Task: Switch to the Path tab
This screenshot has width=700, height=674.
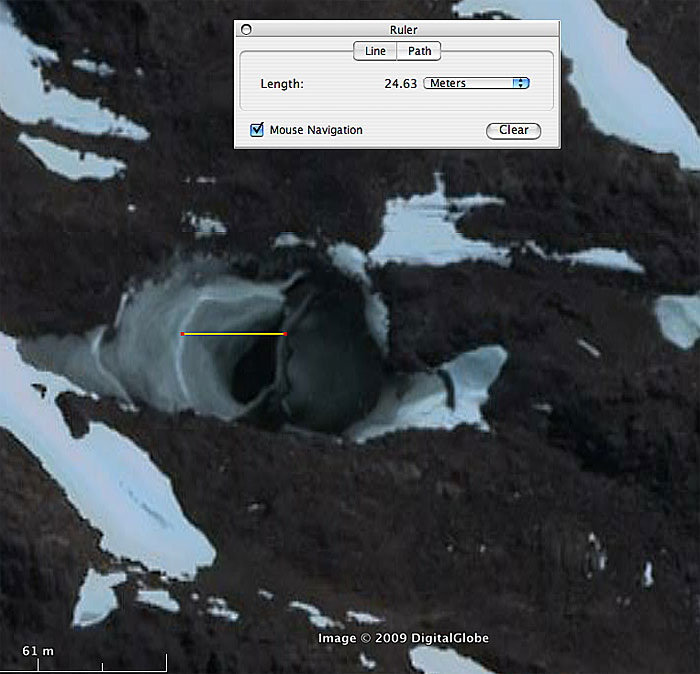Action: (x=419, y=52)
